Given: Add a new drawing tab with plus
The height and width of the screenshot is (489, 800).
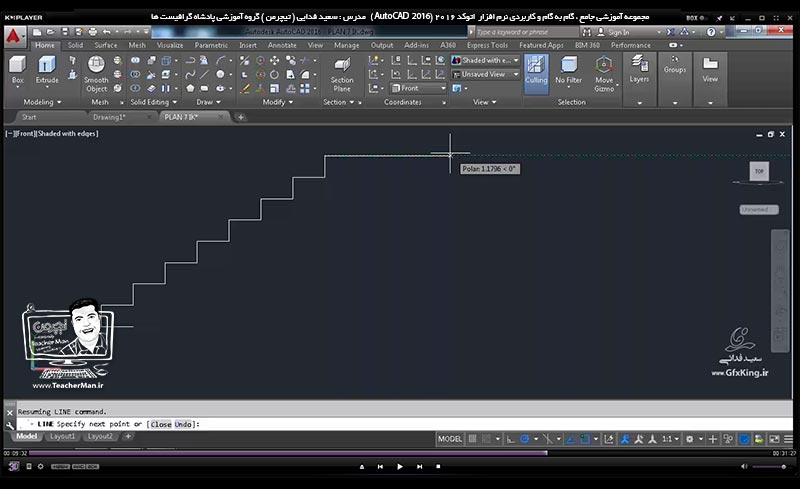Looking at the screenshot, I should point(240,117).
